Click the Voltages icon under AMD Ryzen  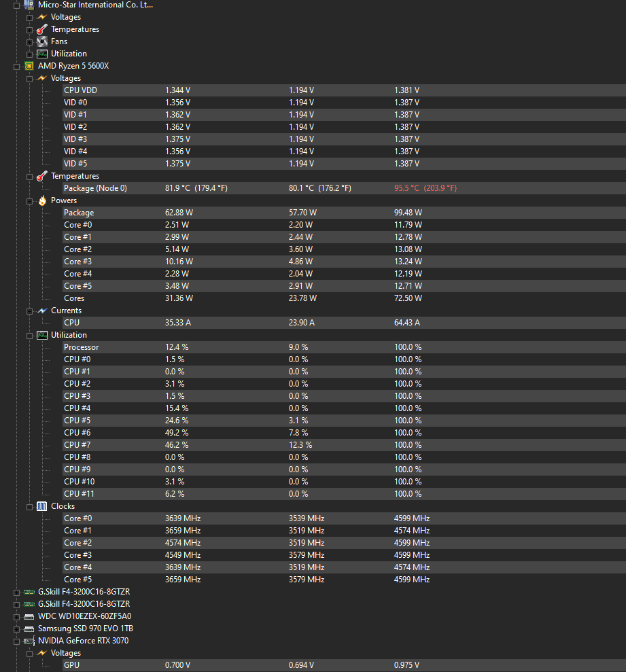41,78
